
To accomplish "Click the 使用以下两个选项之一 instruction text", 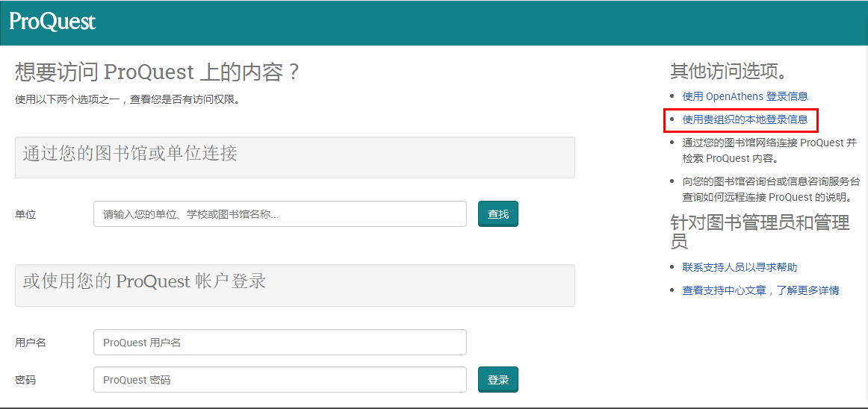I will pyautogui.click(x=128, y=99).
